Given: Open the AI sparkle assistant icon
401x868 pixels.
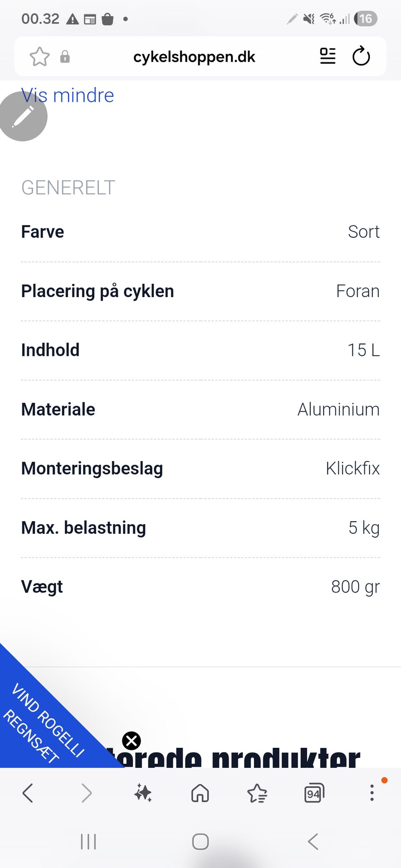Looking at the screenshot, I should (143, 793).
